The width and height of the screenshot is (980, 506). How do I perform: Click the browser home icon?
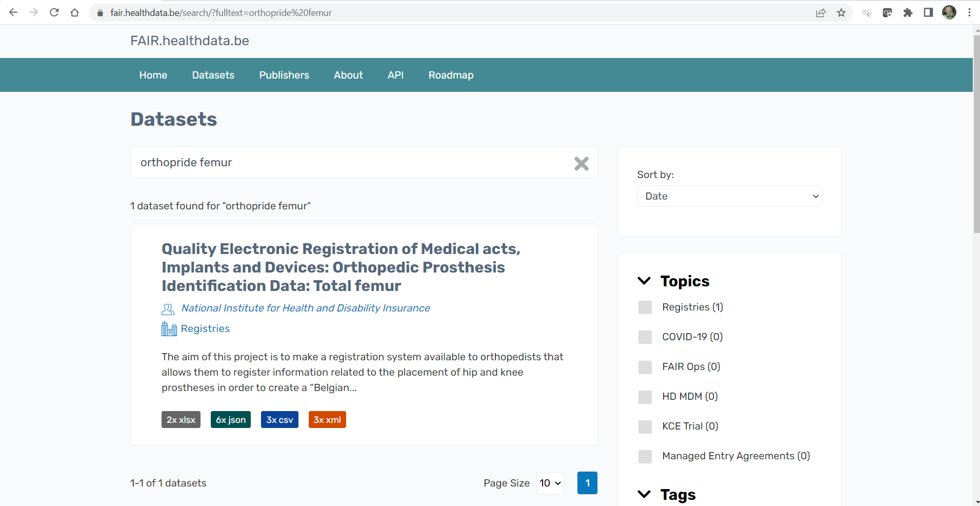[75, 13]
